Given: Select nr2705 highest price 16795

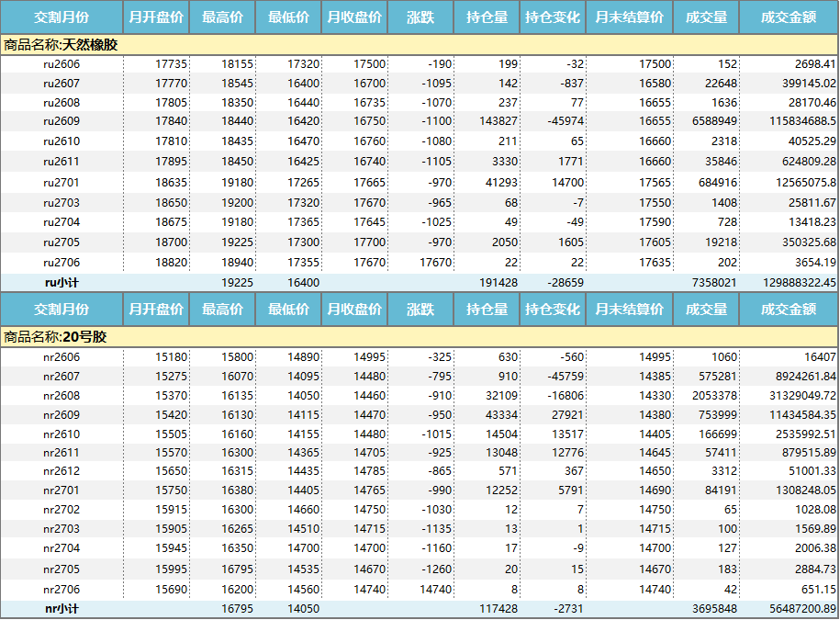Looking at the screenshot, I should pyautogui.click(x=238, y=569).
